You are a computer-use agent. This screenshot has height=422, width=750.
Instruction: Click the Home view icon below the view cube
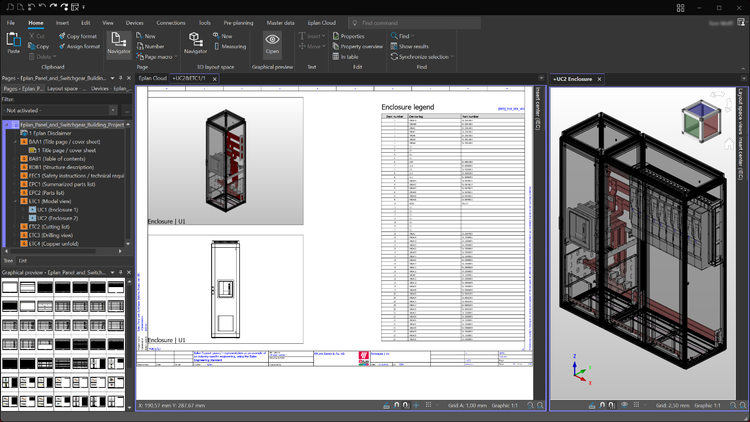pyautogui.click(x=728, y=144)
